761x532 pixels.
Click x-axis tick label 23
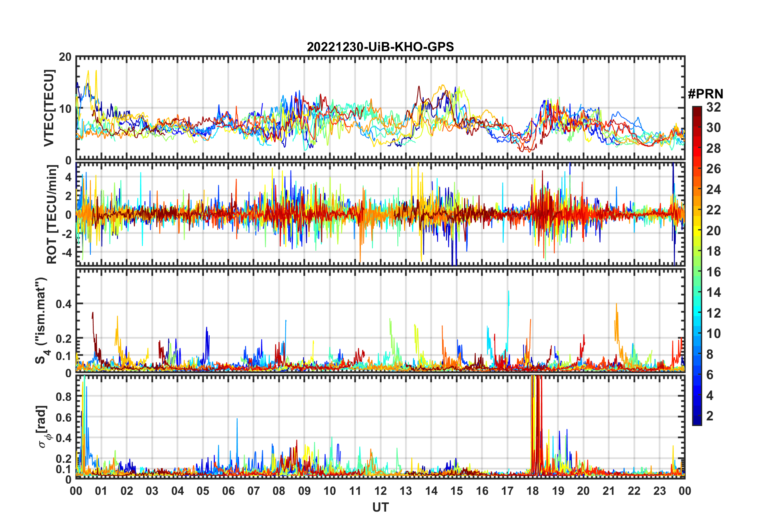coord(659,491)
